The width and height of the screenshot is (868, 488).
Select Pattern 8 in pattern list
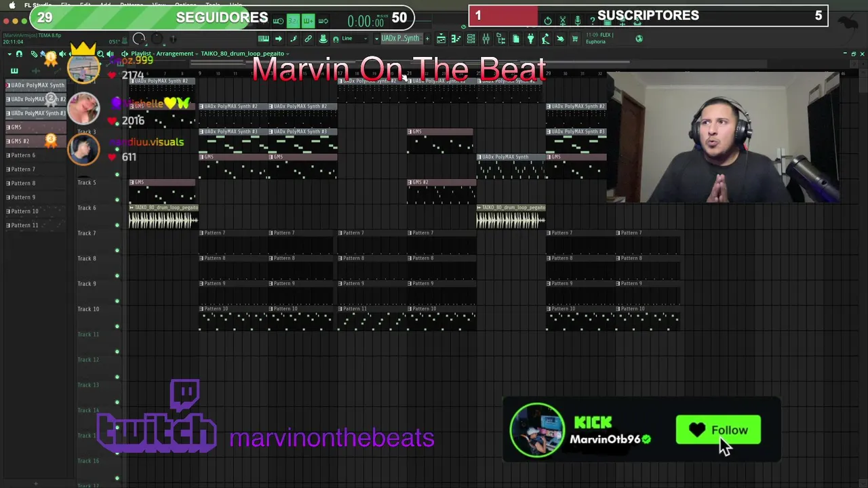click(36, 183)
